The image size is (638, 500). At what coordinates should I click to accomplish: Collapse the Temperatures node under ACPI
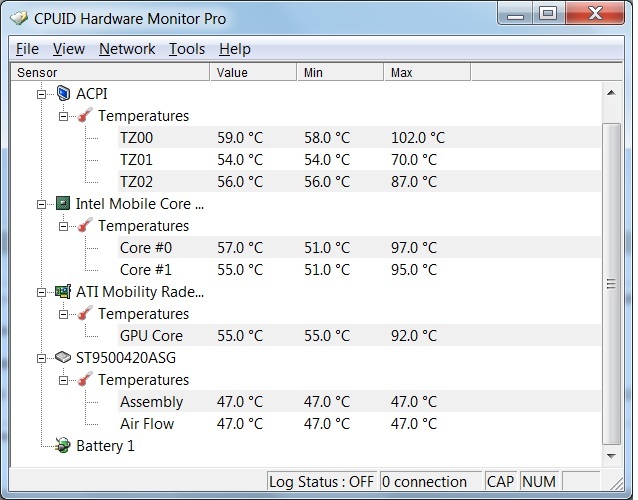[63, 116]
